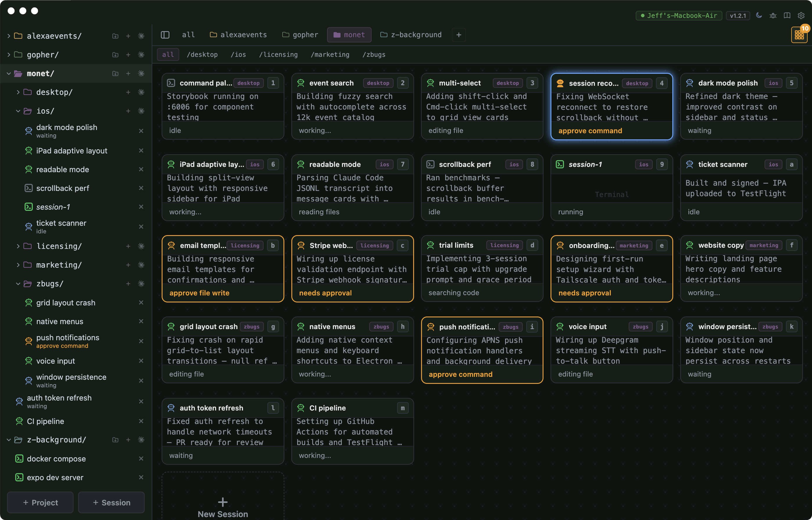Open a new project tab with the plus icon

pos(459,35)
